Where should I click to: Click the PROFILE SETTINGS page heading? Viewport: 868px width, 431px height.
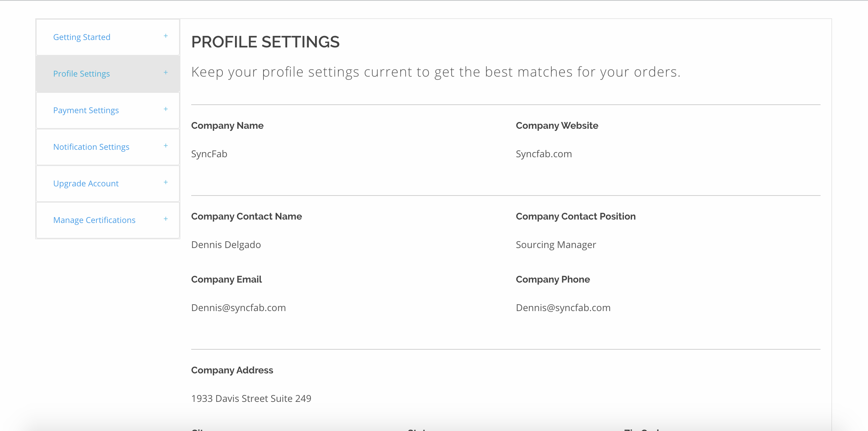coord(265,42)
